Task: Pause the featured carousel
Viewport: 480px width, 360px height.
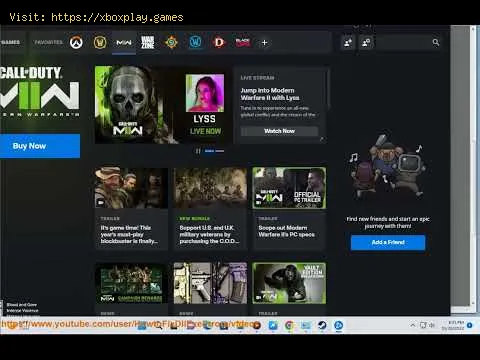Action: [198, 151]
